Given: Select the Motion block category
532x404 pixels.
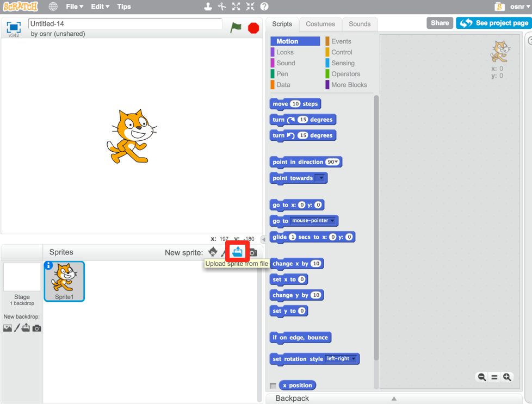Looking at the screenshot, I should (295, 41).
